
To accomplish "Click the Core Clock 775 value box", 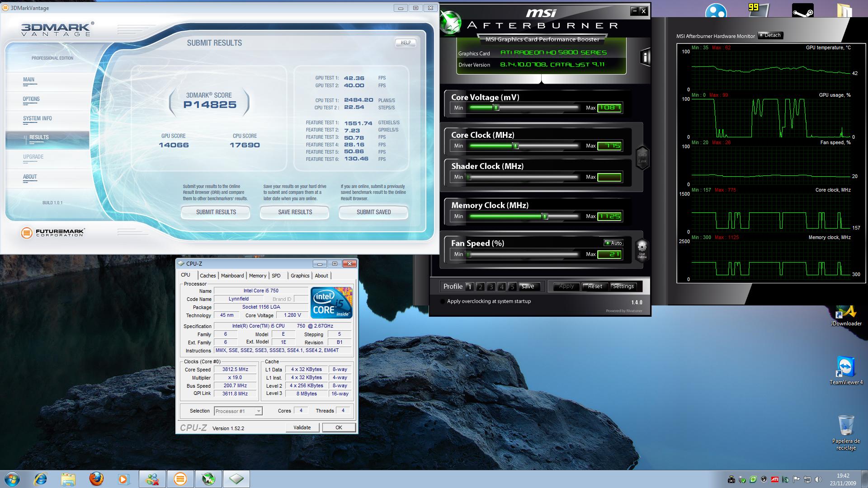I will pos(609,145).
